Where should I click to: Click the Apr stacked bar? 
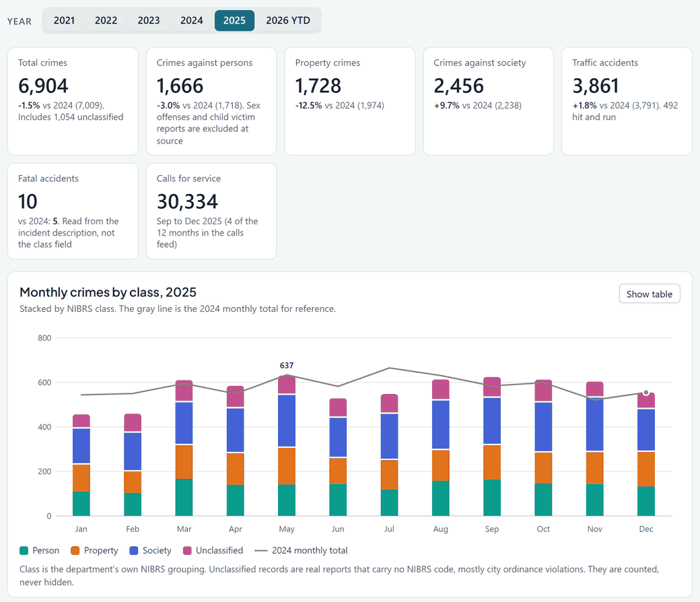click(x=236, y=450)
